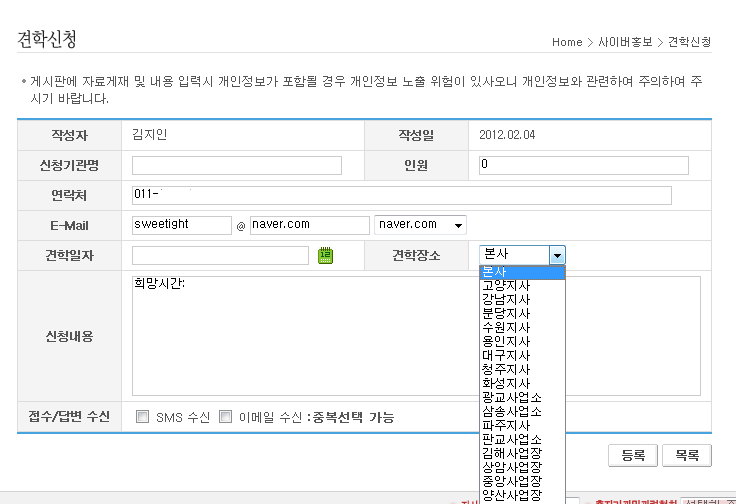Click the date 2012.02.04
The height and width of the screenshot is (504, 736).
(x=507, y=135)
